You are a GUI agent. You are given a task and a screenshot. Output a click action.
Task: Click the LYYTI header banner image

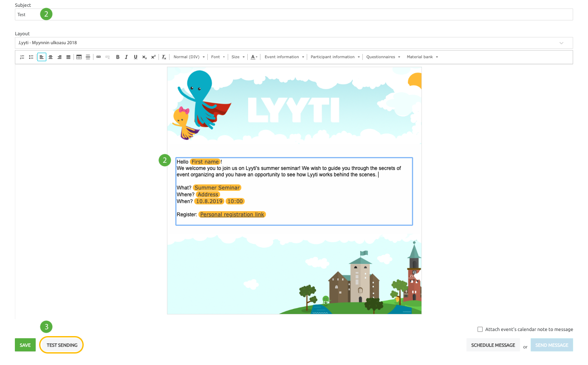tap(294, 106)
